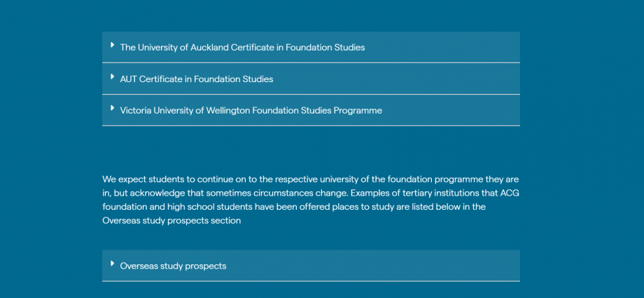Screen dimensions: 644x298
Task: Open the Overseas study prospects accordion
Action: (x=311, y=266)
